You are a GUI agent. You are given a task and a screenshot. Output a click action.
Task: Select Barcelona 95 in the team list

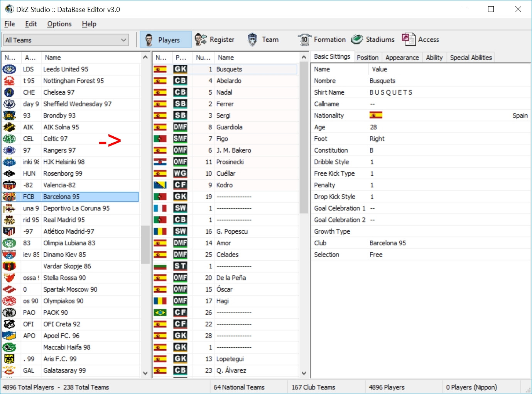[x=70, y=197]
